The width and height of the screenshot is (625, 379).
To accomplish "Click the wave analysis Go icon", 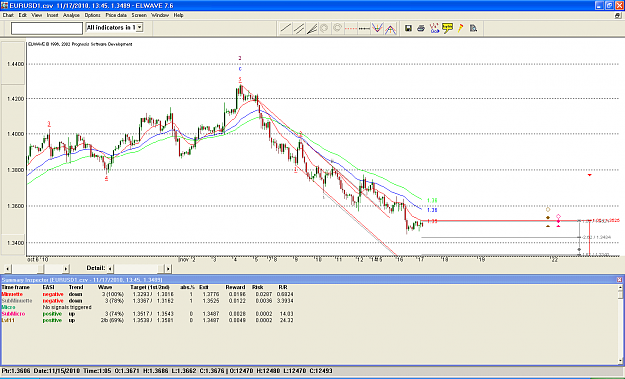I will pos(434,28).
